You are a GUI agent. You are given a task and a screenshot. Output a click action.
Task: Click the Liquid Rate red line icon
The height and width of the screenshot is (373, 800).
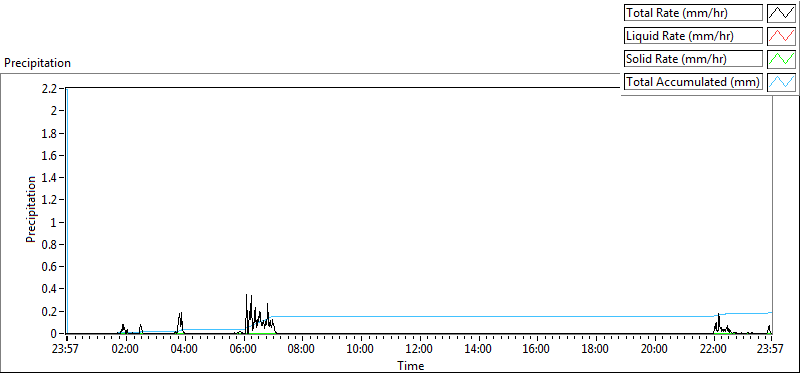(x=781, y=36)
